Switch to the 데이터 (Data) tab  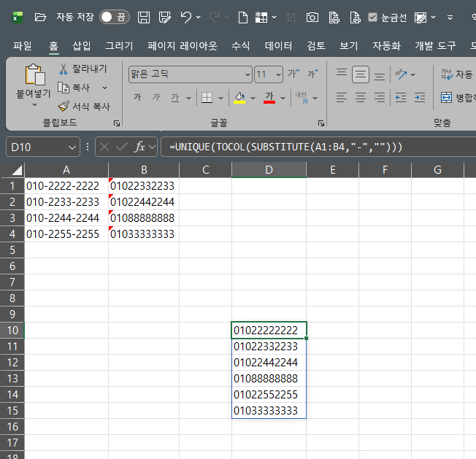[x=278, y=45]
